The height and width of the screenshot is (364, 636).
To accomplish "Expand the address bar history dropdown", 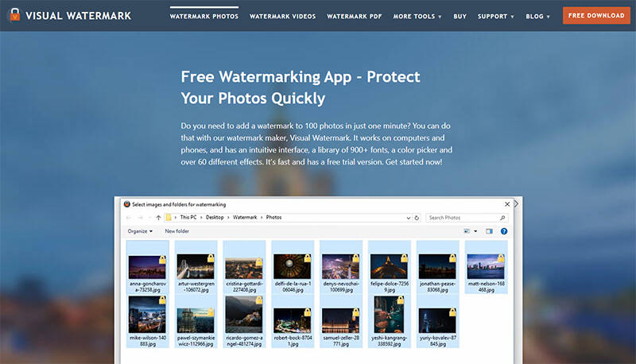I will point(409,218).
